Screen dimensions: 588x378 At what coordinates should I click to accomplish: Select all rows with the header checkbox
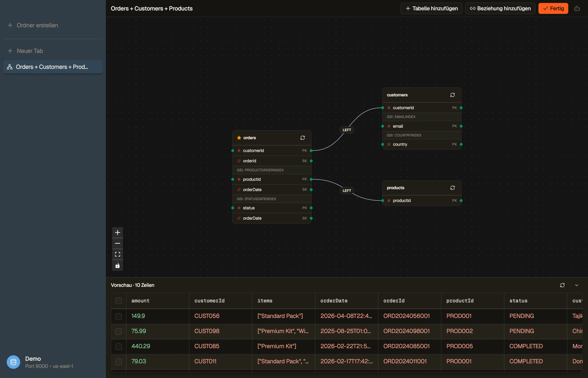[118, 301]
